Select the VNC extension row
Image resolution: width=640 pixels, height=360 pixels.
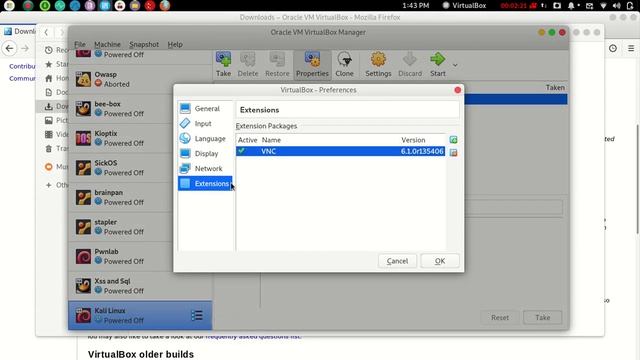click(340, 151)
